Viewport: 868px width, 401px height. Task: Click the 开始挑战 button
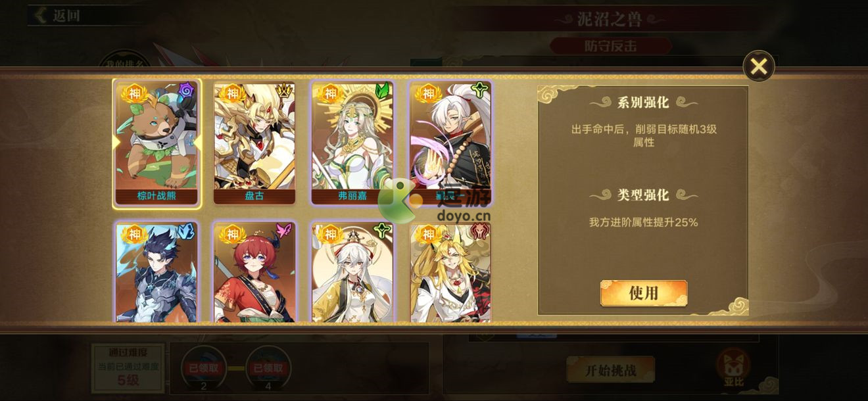610,370
